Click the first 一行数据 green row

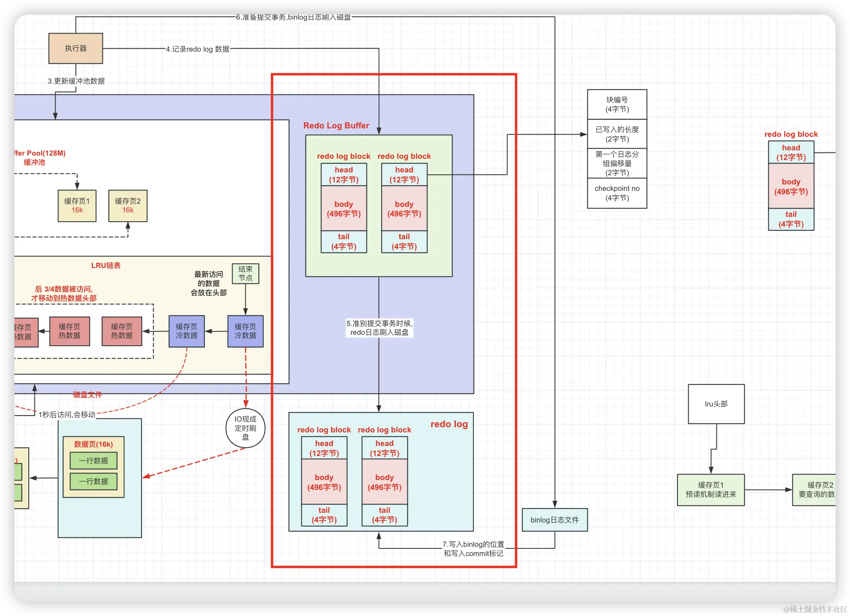[x=93, y=461]
